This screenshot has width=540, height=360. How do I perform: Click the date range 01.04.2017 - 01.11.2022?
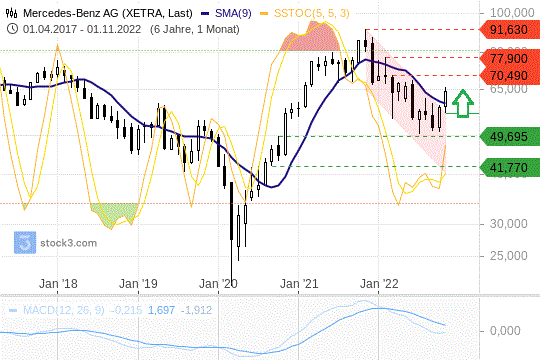pyautogui.click(x=82, y=29)
